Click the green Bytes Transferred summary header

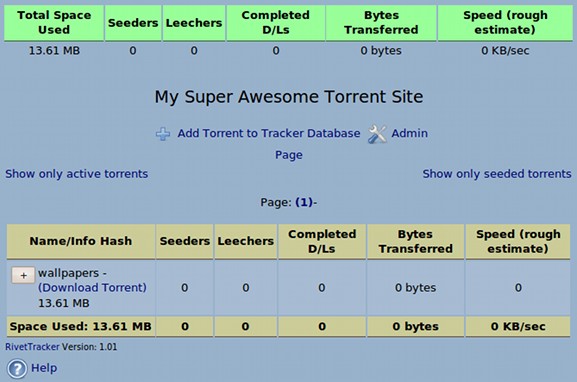point(381,22)
